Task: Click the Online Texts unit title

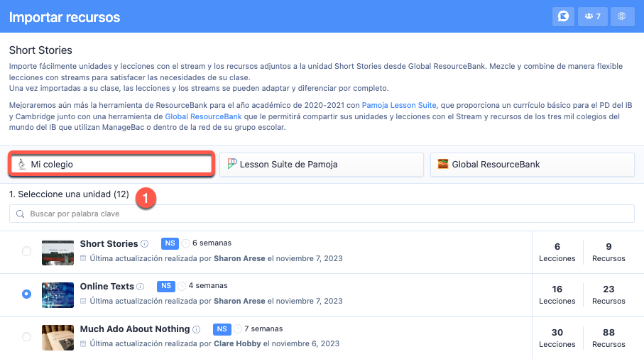Action: 107,287
